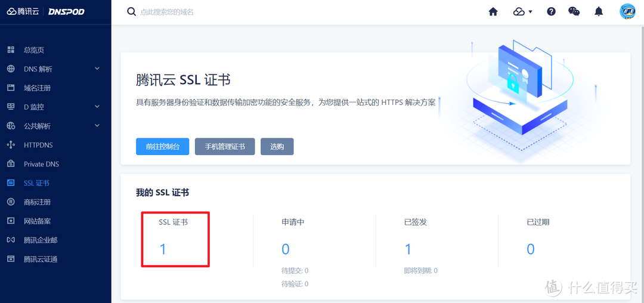Click the 已过期 count 0
644x303 pixels.
[531, 249]
